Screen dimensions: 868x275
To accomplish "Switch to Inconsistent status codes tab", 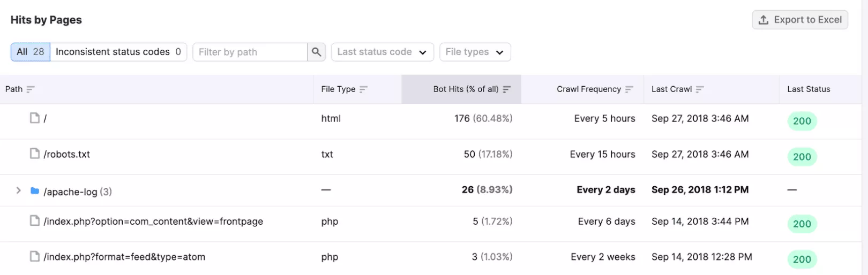I will pos(118,52).
